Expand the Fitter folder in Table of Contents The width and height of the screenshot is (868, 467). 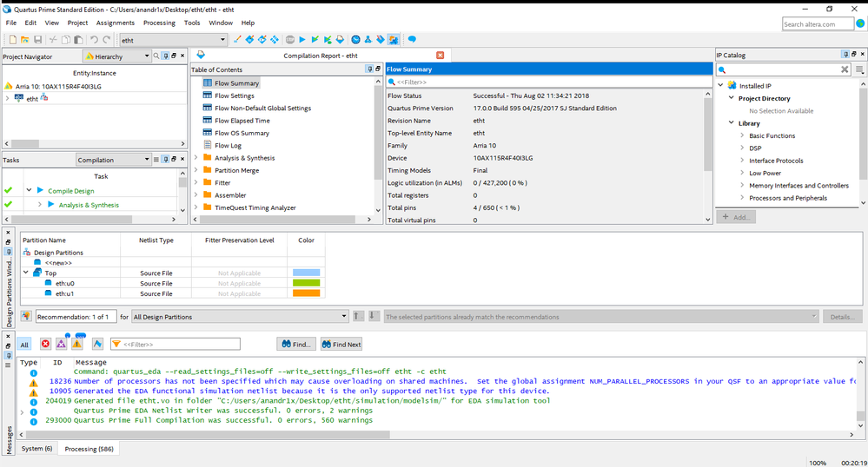tap(196, 183)
